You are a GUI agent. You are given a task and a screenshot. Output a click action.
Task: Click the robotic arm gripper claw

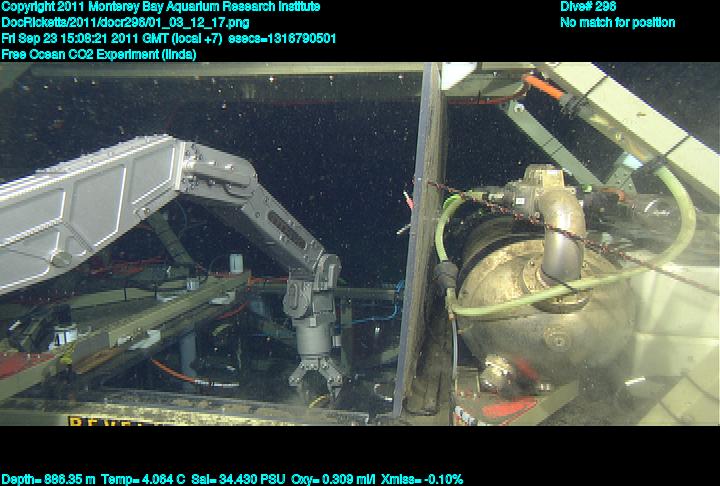point(318,372)
